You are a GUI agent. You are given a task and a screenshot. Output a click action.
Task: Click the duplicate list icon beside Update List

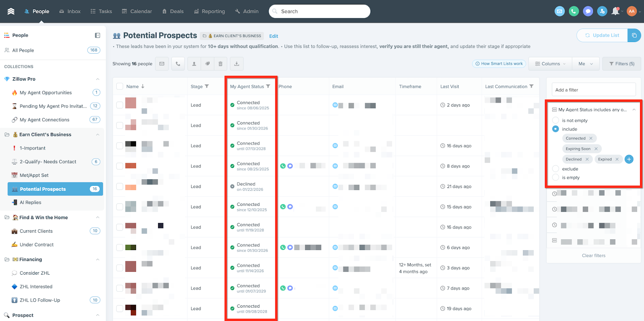pyautogui.click(x=634, y=35)
